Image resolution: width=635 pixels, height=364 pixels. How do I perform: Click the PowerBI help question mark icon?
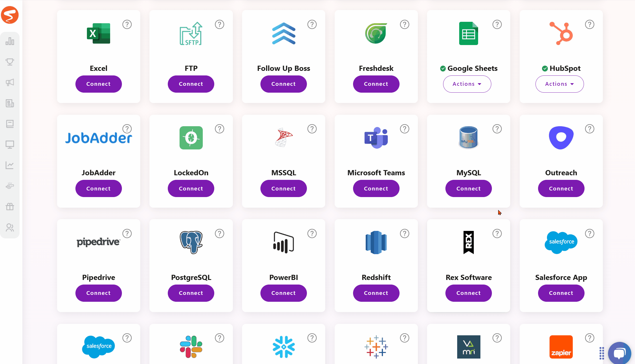(x=312, y=233)
